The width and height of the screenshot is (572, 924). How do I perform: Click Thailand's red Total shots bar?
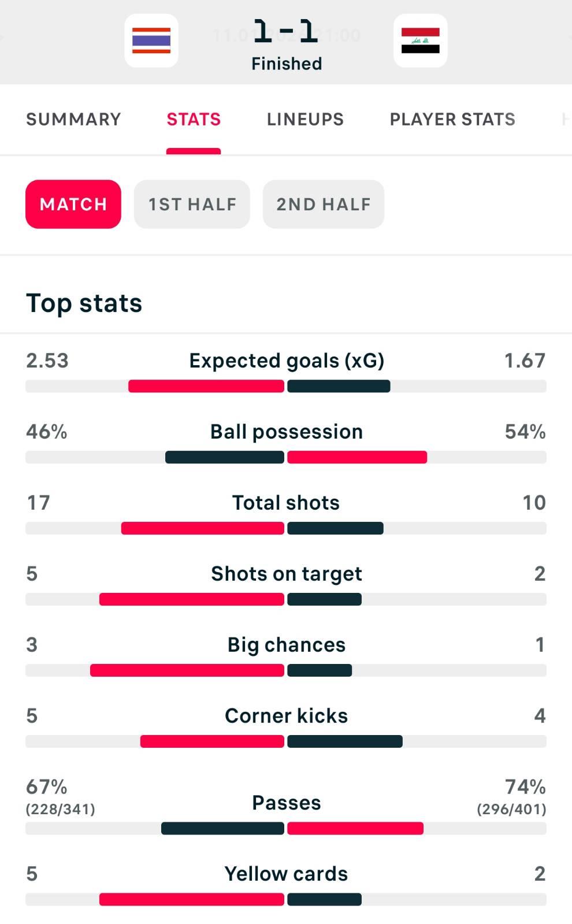click(x=203, y=528)
